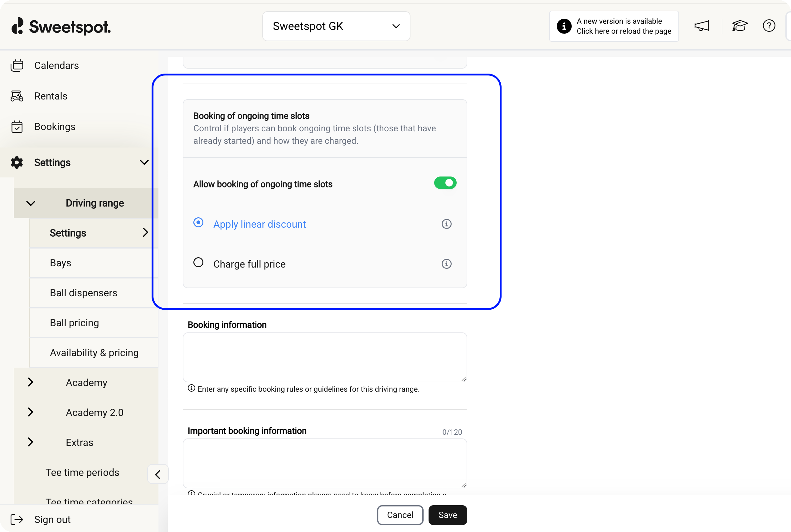Click the megaphone announcements icon
Viewport: 791px width, 532px height.
point(701,26)
